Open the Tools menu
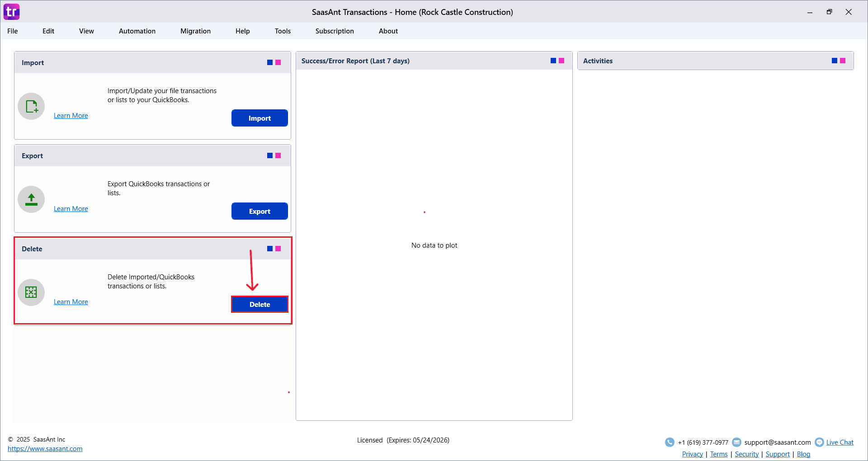 283,31
